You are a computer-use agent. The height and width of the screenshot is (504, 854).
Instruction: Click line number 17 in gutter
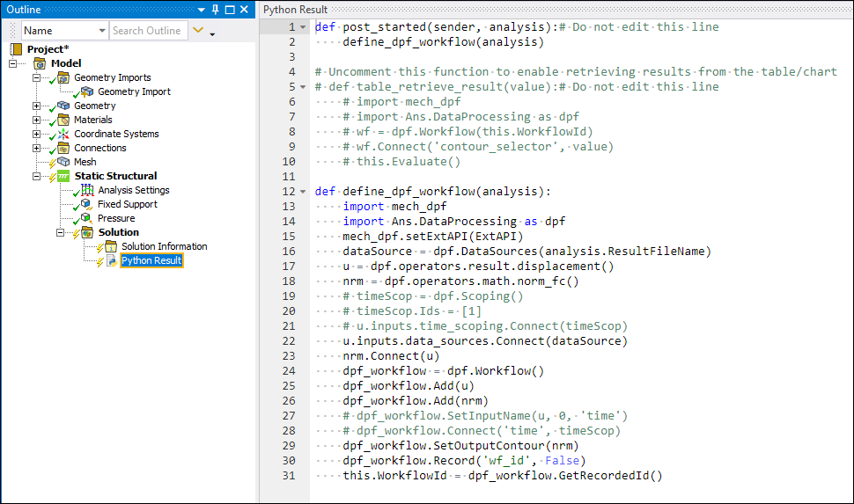(289, 267)
